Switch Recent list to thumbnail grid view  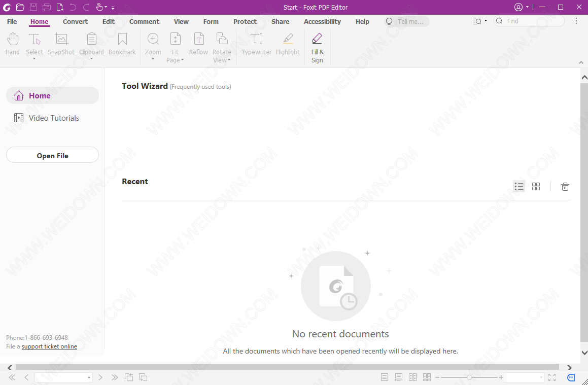click(x=536, y=186)
